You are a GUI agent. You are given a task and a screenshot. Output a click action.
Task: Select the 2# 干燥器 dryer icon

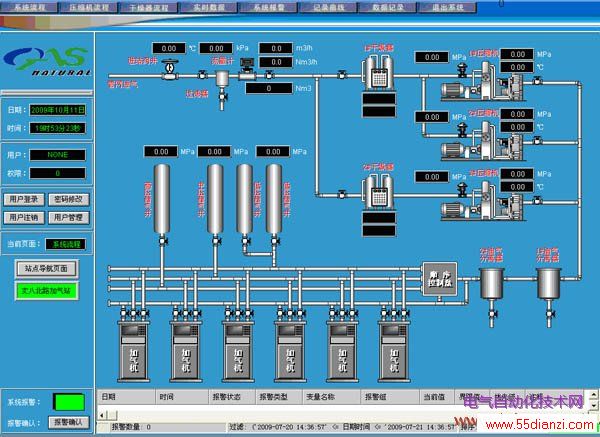(x=378, y=192)
